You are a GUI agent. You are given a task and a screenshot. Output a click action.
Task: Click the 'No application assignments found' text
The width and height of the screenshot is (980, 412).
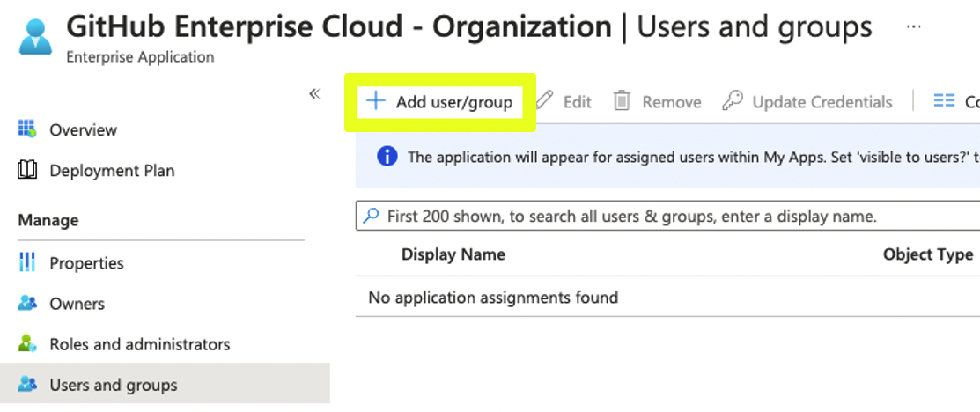pos(493,297)
